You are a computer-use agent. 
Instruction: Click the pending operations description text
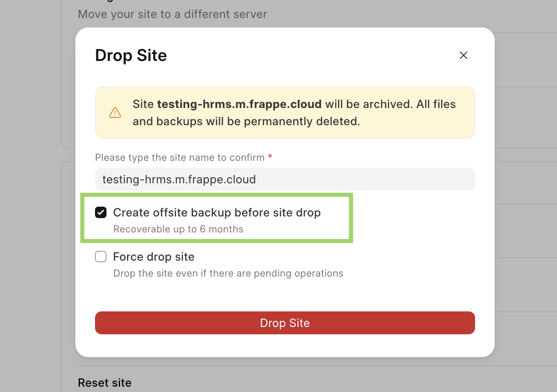(228, 273)
